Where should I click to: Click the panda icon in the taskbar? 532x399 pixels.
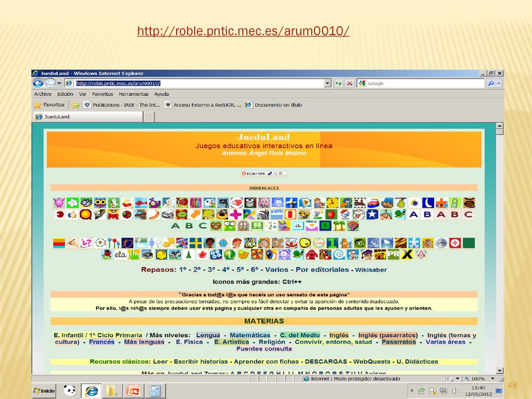click(70, 391)
